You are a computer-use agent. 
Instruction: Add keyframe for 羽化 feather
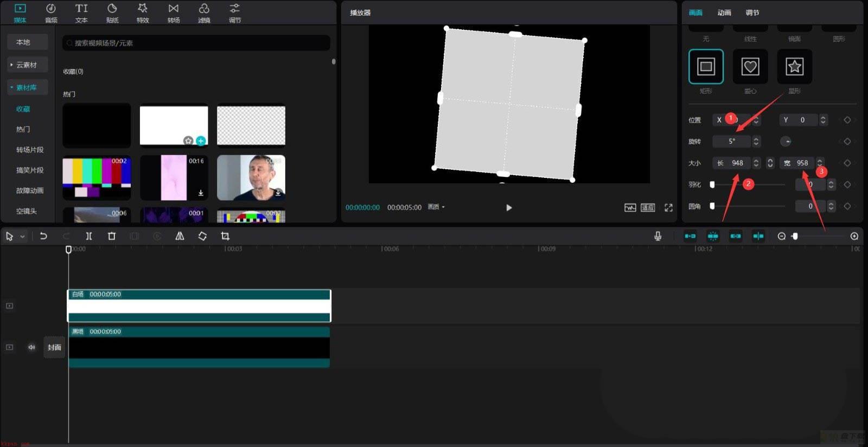click(847, 184)
